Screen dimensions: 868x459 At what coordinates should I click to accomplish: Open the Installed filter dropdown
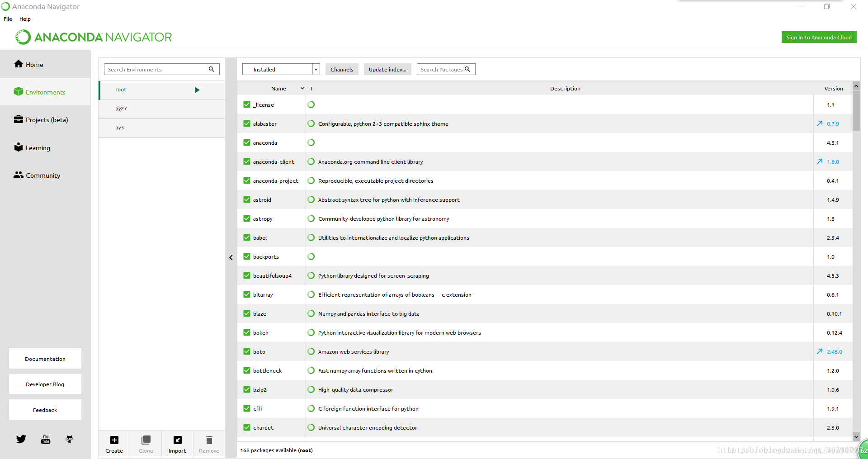[281, 69]
